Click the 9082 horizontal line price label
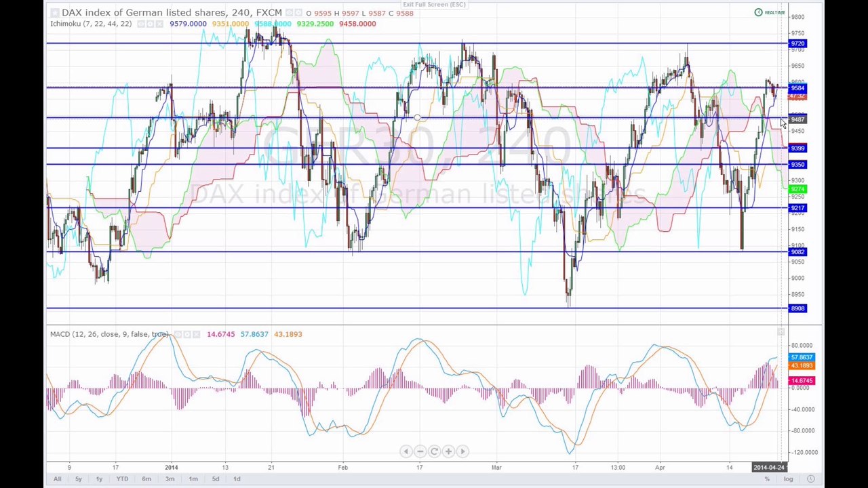868x488 pixels. pos(797,252)
